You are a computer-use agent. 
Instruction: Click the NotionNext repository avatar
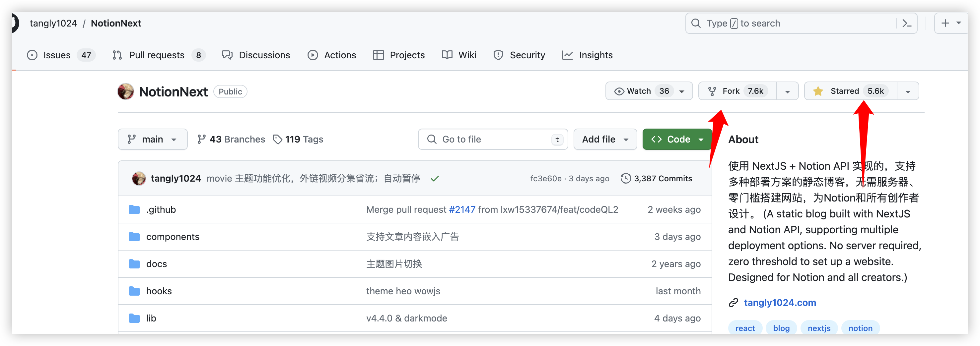pyautogui.click(x=125, y=91)
